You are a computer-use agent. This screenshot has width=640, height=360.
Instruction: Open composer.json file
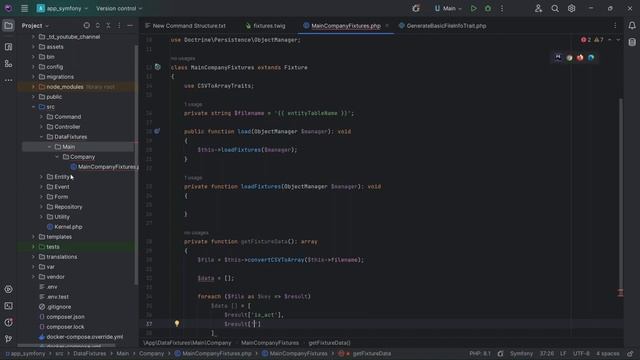62,317
